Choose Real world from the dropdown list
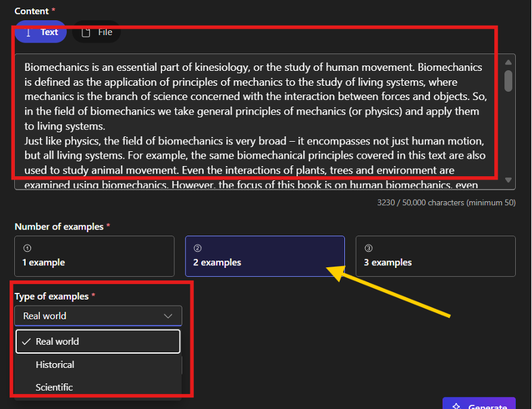This screenshot has height=409, width=532. tap(98, 342)
